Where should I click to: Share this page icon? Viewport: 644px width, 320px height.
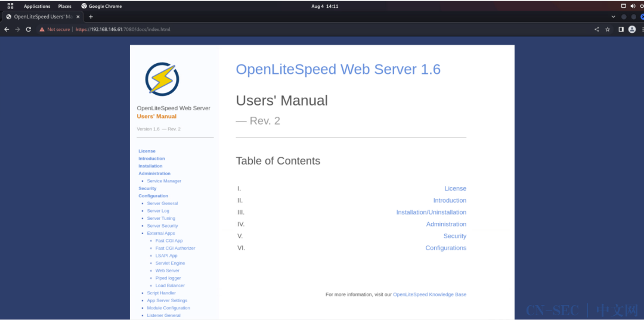596,29
